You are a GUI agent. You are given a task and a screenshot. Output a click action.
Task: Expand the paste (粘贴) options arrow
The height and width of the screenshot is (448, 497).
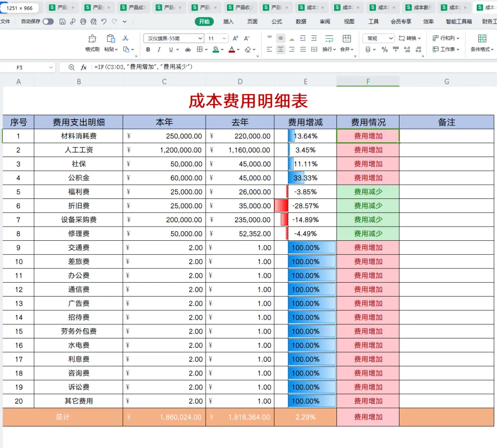pos(116,49)
